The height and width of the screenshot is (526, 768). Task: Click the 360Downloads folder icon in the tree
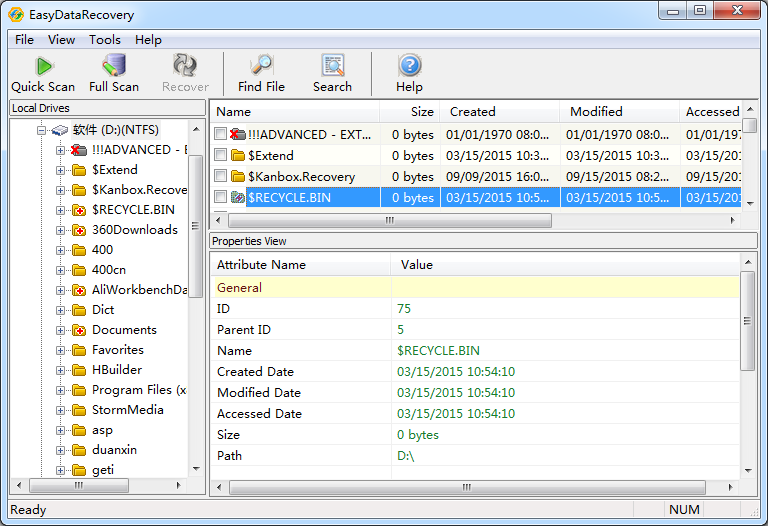[x=79, y=230]
